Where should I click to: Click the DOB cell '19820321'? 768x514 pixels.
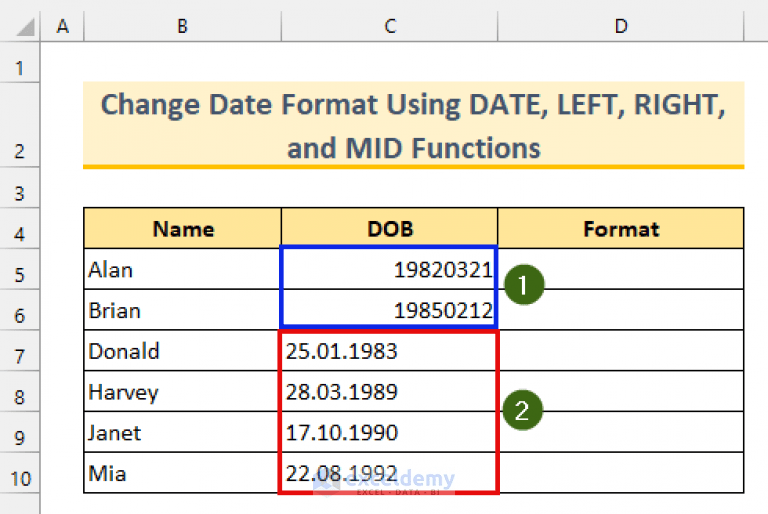click(389, 269)
